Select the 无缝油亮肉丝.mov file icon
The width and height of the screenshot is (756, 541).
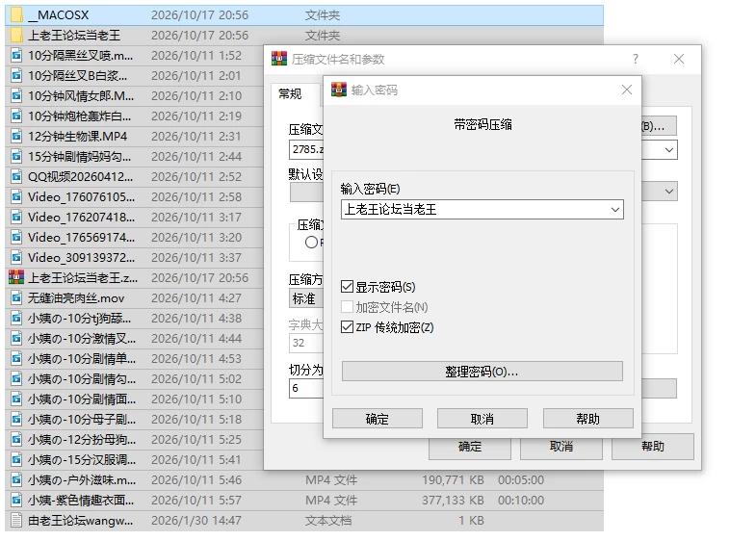[16, 298]
